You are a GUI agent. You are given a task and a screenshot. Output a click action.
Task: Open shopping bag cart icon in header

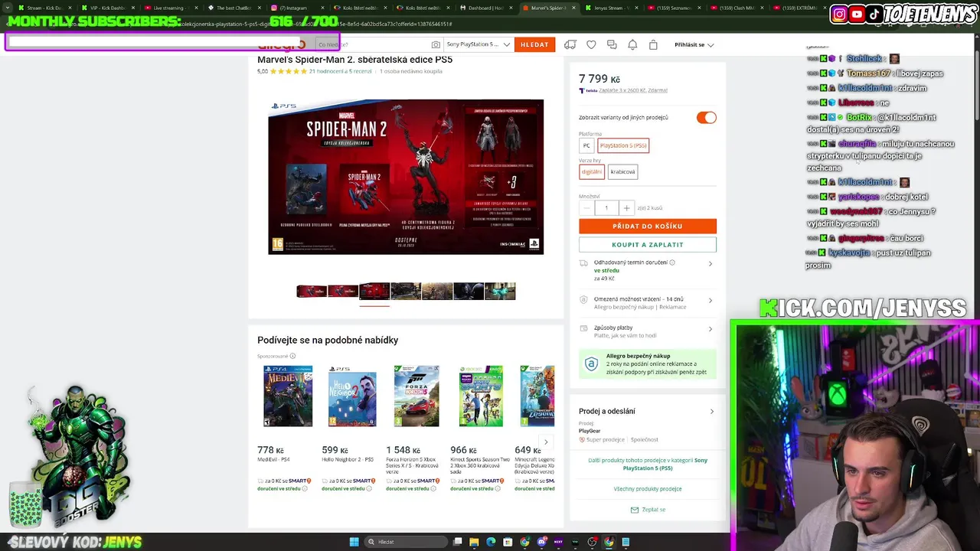pyautogui.click(x=653, y=44)
